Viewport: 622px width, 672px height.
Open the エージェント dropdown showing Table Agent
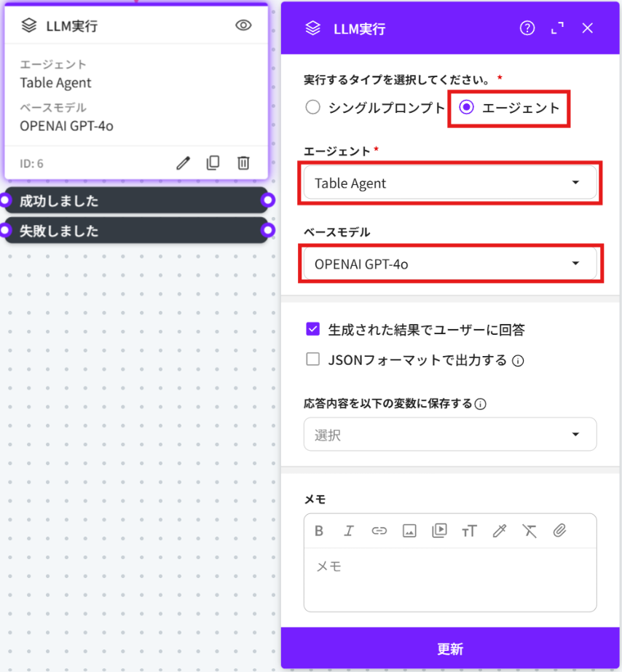[449, 183]
